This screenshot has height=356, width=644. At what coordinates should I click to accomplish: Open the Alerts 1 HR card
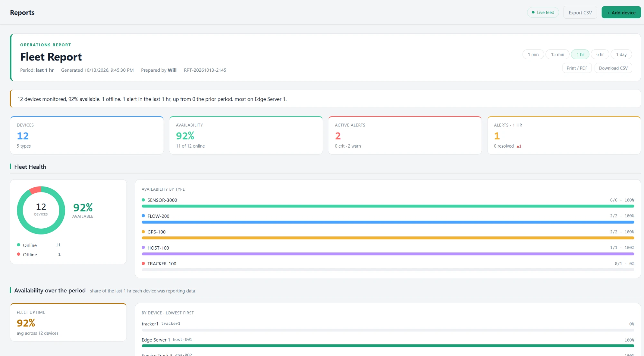pos(564,135)
